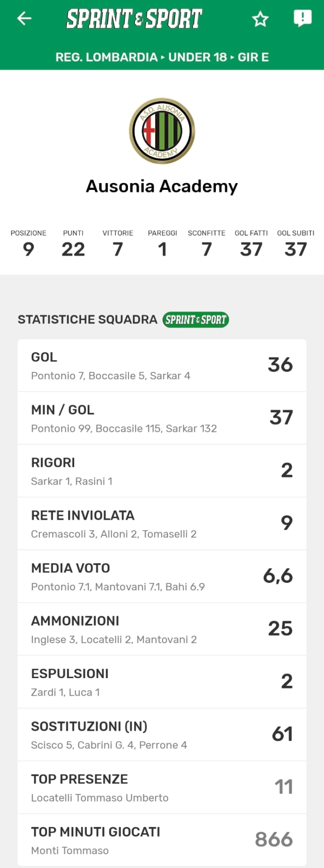The width and height of the screenshot is (324, 868).
Task: Open TOP MINUTI GIOCATI row
Action: [162, 840]
